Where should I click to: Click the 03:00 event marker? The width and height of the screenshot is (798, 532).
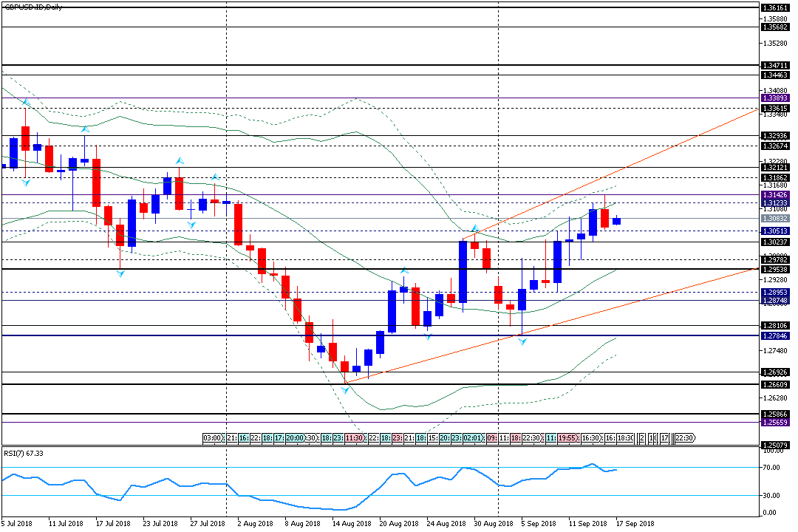click(x=213, y=438)
